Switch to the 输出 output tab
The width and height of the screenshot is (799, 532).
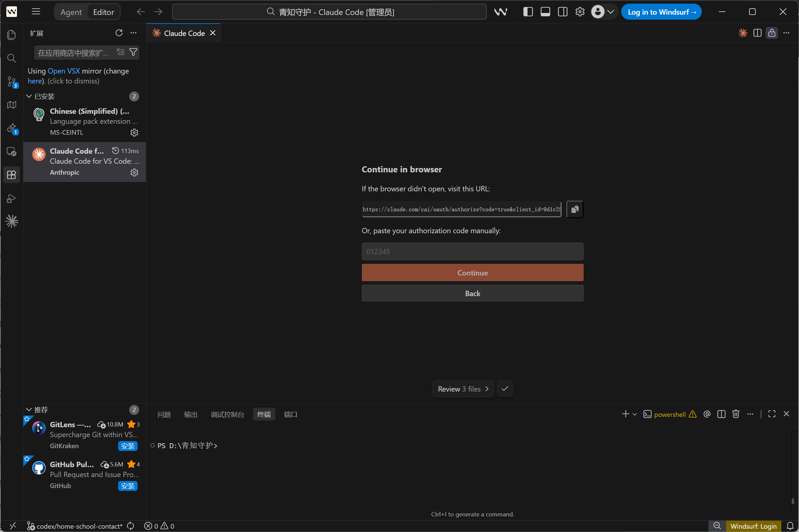pyautogui.click(x=191, y=414)
